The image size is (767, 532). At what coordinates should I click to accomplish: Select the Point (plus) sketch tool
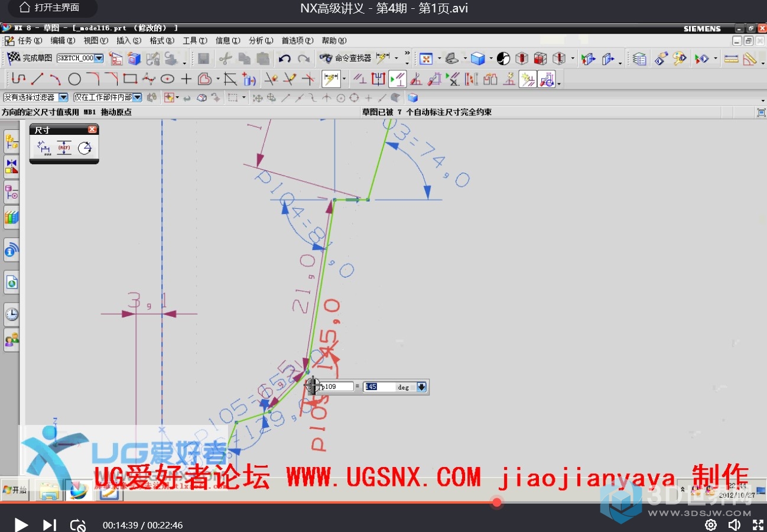(x=186, y=79)
